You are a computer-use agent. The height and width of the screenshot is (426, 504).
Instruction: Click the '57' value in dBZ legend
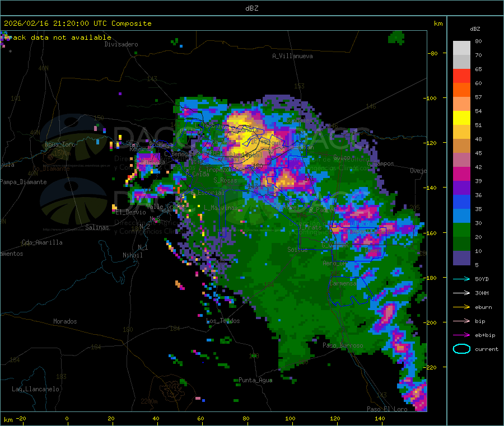pos(478,97)
